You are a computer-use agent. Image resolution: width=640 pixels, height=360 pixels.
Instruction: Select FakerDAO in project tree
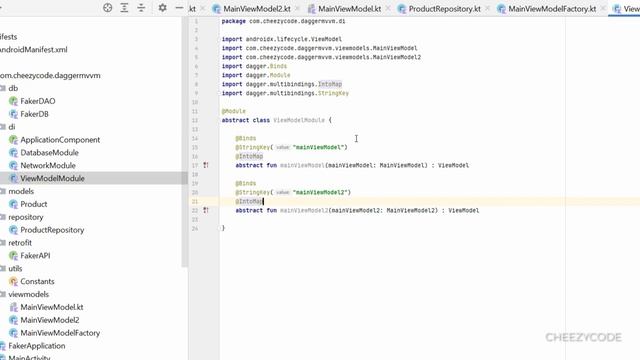coord(38,101)
